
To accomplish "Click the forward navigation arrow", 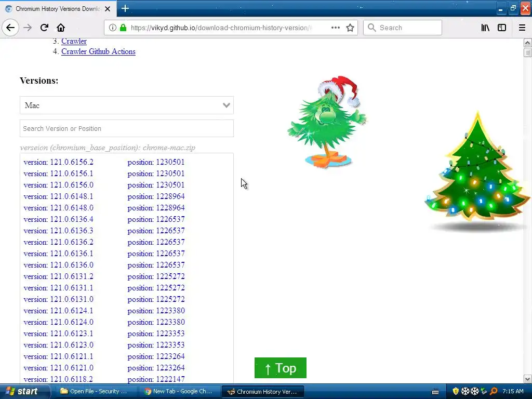I will pyautogui.click(x=28, y=28).
